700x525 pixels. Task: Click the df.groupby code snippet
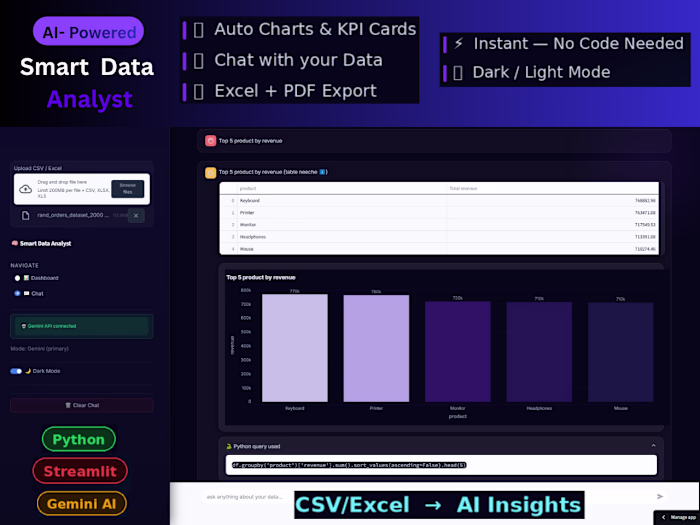tap(349, 465)
